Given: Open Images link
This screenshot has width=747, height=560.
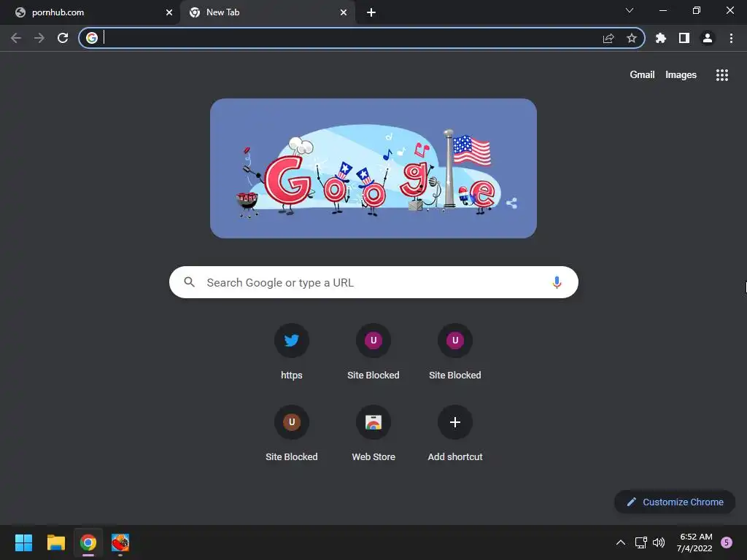Looking at the screenshot, I should point(681,75).
